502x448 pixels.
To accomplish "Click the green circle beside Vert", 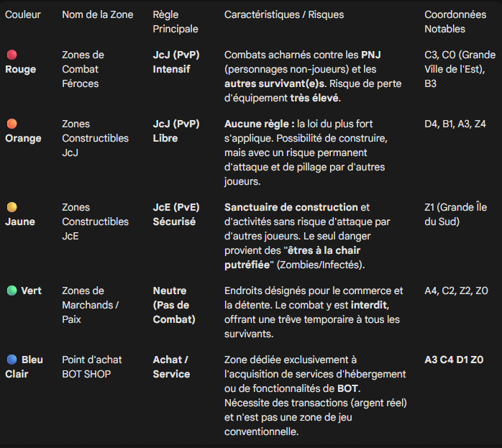I will 12,291.
